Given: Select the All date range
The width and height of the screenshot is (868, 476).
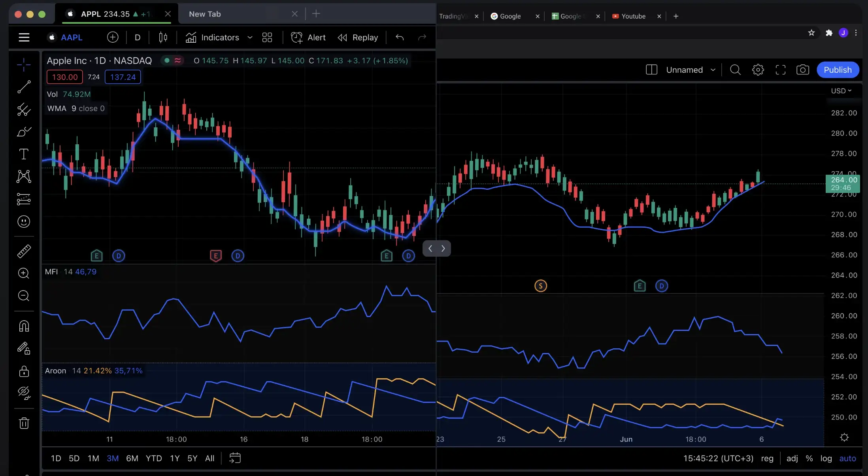Looking at the screenshot, I should point(209,458).
